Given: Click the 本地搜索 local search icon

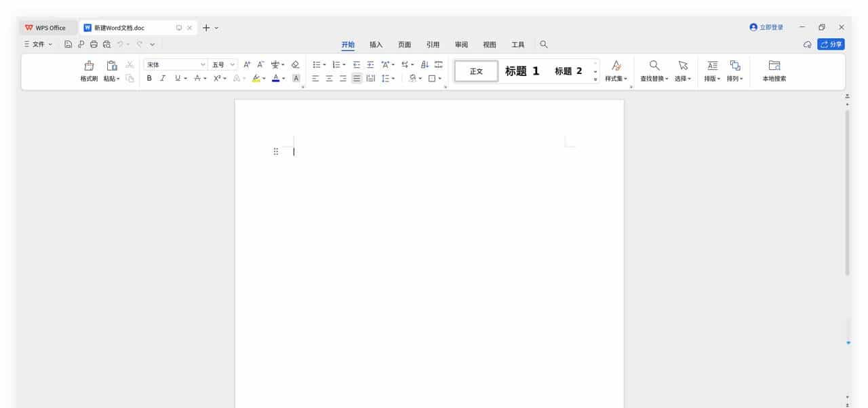Looking at the screenshot, I should pyautogui.click(x=773, y=71).
